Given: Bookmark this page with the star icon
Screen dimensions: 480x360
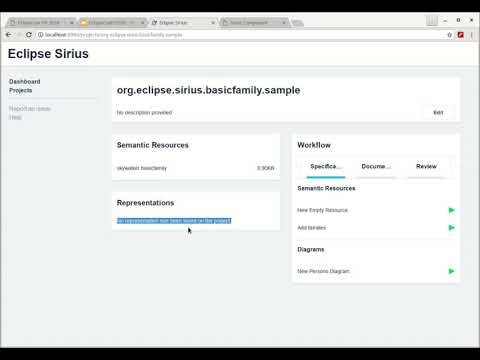Looking at the screenshot, I should [449, 35].
